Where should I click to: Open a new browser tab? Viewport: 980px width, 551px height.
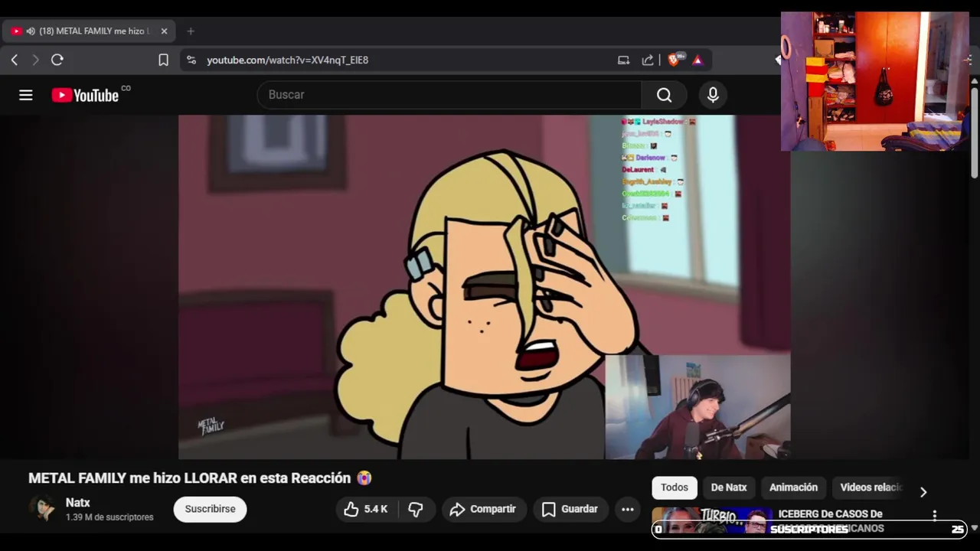click(191, 31)
